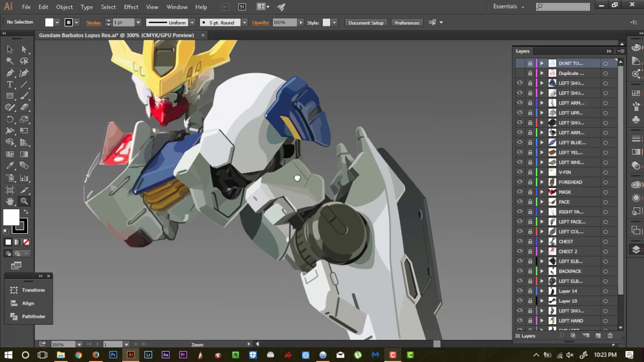Open the Effect menu

(x=131, y=7)
